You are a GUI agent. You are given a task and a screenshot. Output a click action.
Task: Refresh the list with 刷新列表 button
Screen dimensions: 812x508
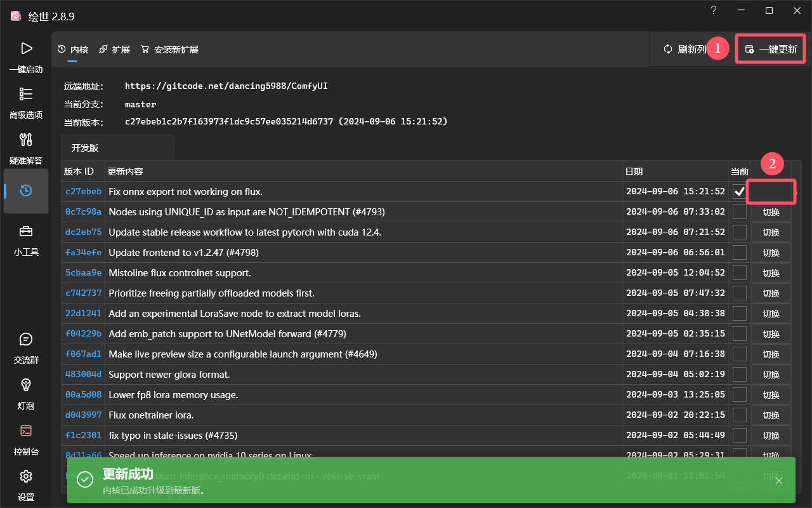click(685, 49)
